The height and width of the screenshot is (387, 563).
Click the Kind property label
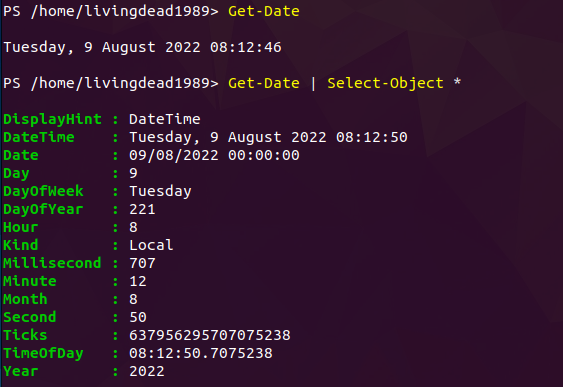(x=20, y=245)
